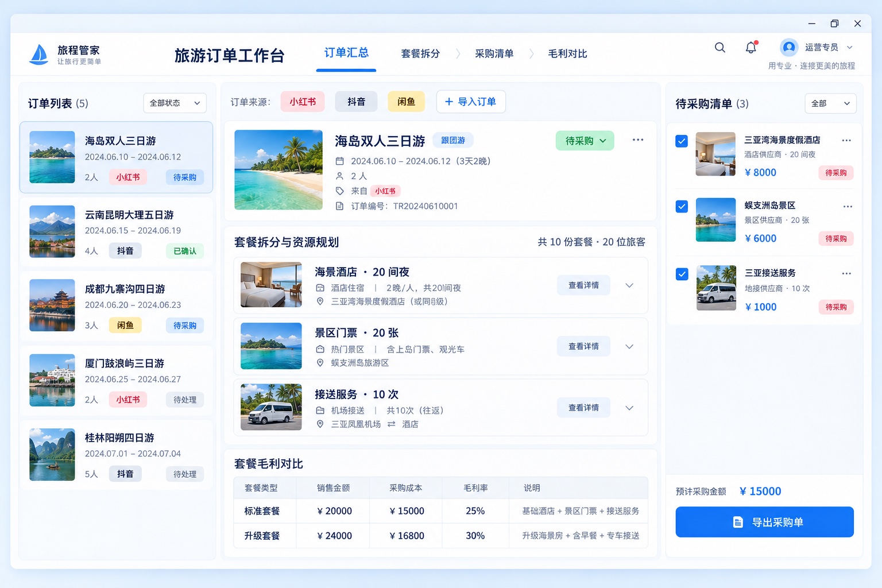Select the 云南昆明大理五日游 order card
The height and width of the screenshot is (588, 882).
coord(117,232)
